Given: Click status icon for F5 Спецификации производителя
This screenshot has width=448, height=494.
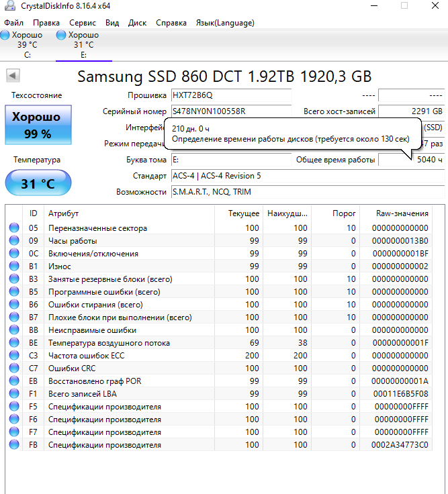Looking at the screenshot, I should [14, 406].
